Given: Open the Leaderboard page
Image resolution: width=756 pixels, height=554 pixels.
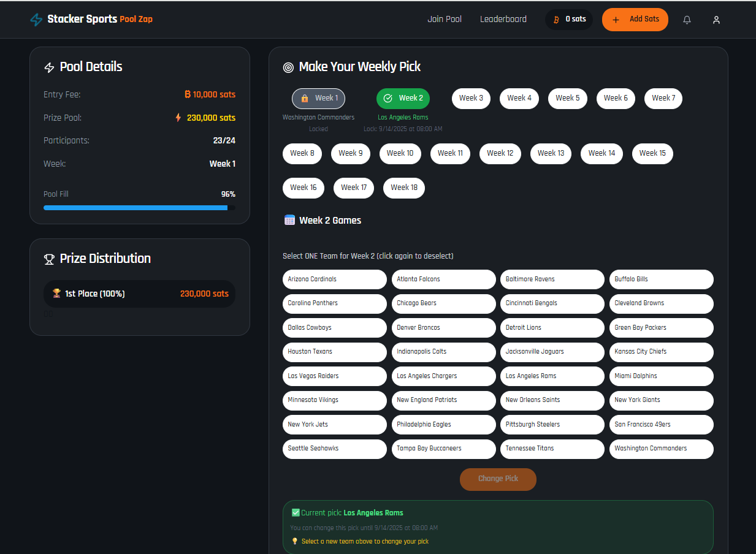Looking at the screenshot, I should (x=503, y=19).
